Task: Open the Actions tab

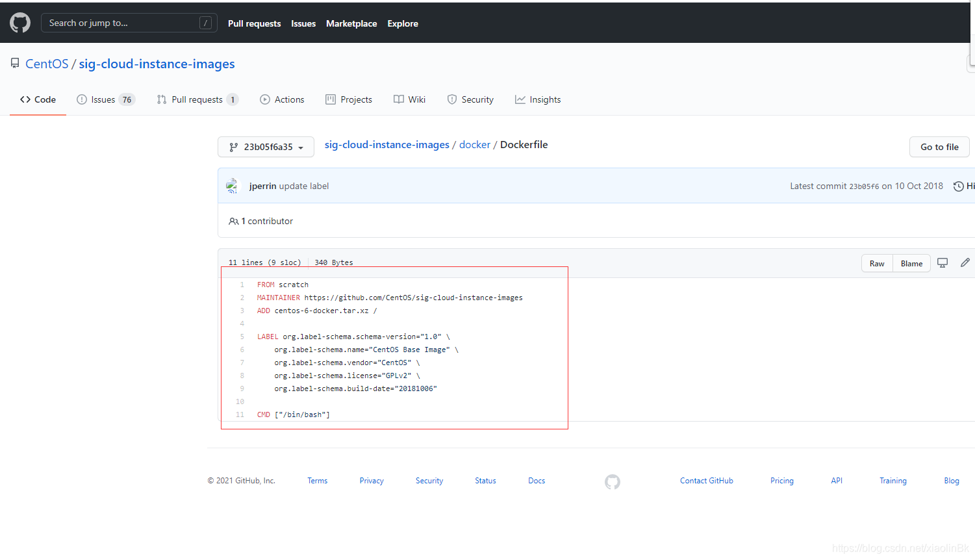Action: click(282, 99)
